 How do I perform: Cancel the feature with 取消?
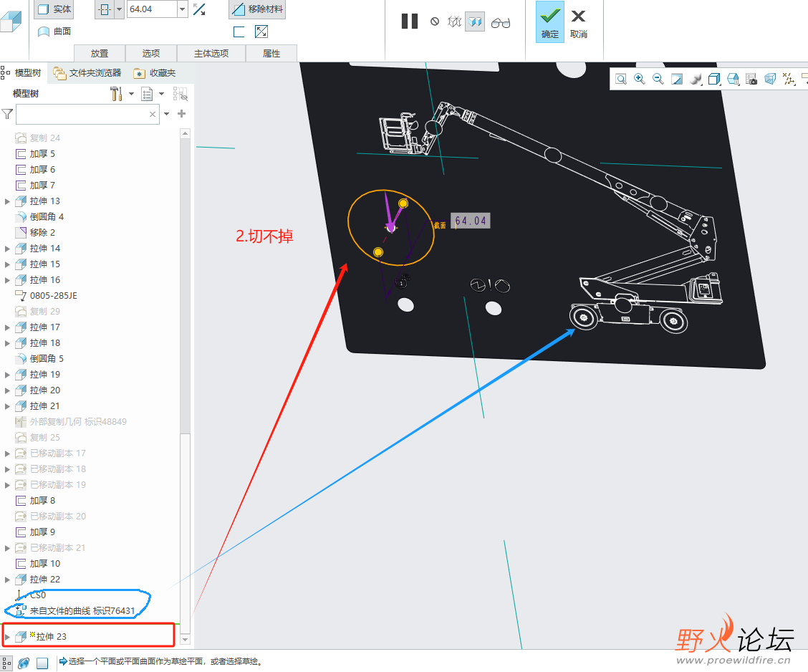click(579, 24)
